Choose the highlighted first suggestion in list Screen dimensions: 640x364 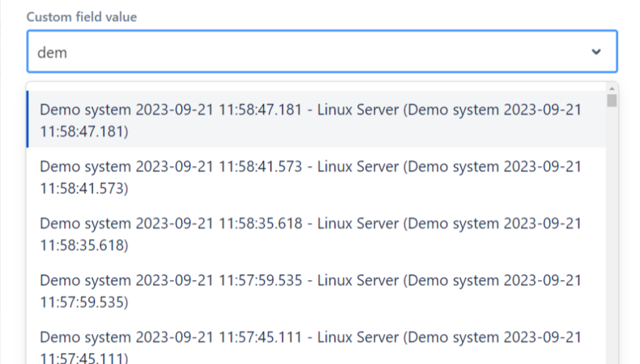(310, 120)
